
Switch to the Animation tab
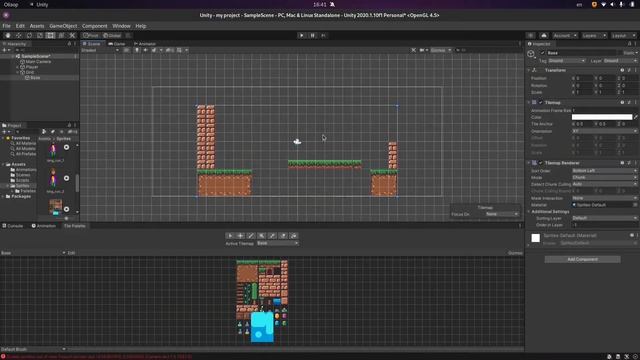point(44,226)
